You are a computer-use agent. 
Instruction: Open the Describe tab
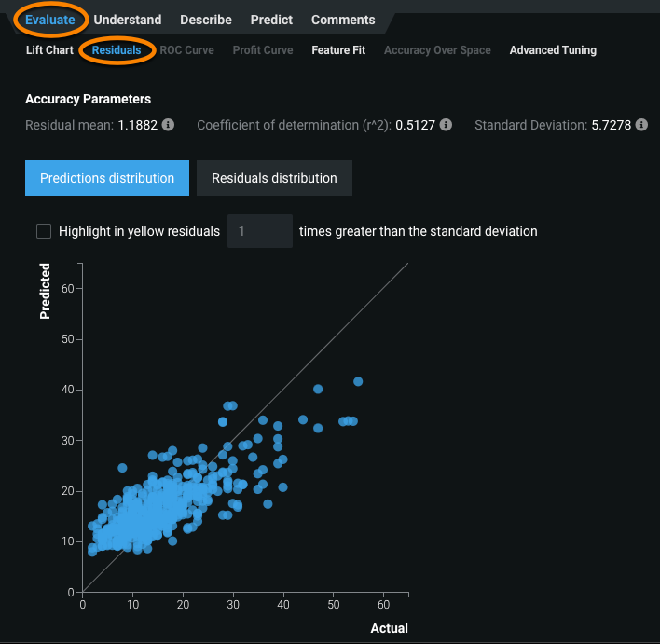point(206,20)
